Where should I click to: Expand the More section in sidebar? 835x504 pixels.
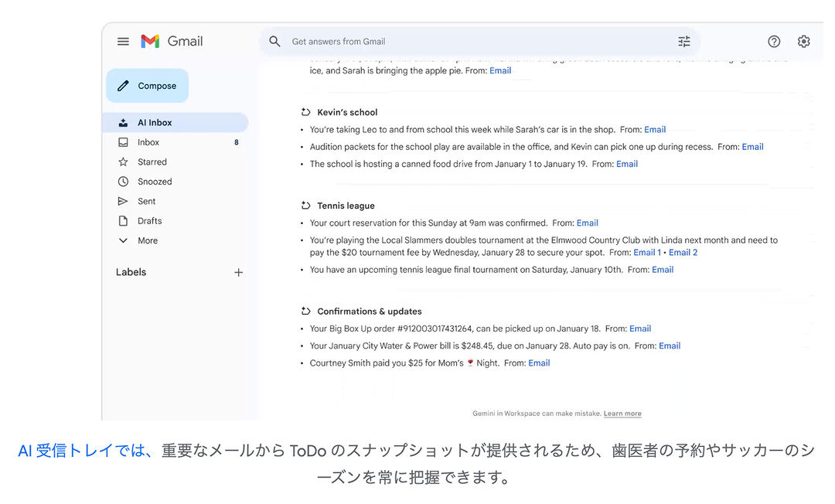[147, 240]
